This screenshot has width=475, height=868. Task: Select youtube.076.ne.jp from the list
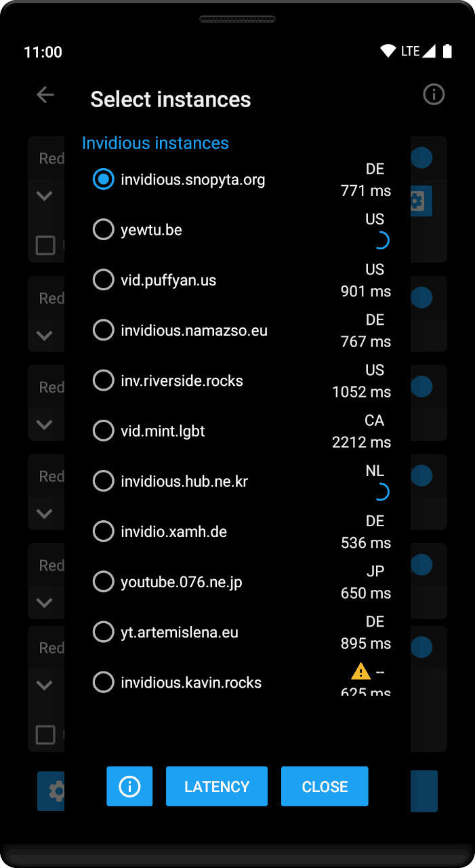[103, 582]
